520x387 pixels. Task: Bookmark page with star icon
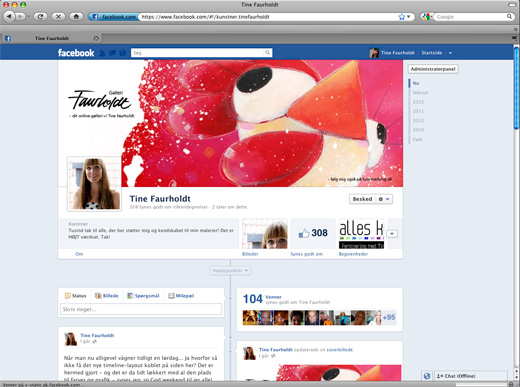[402, 17]
